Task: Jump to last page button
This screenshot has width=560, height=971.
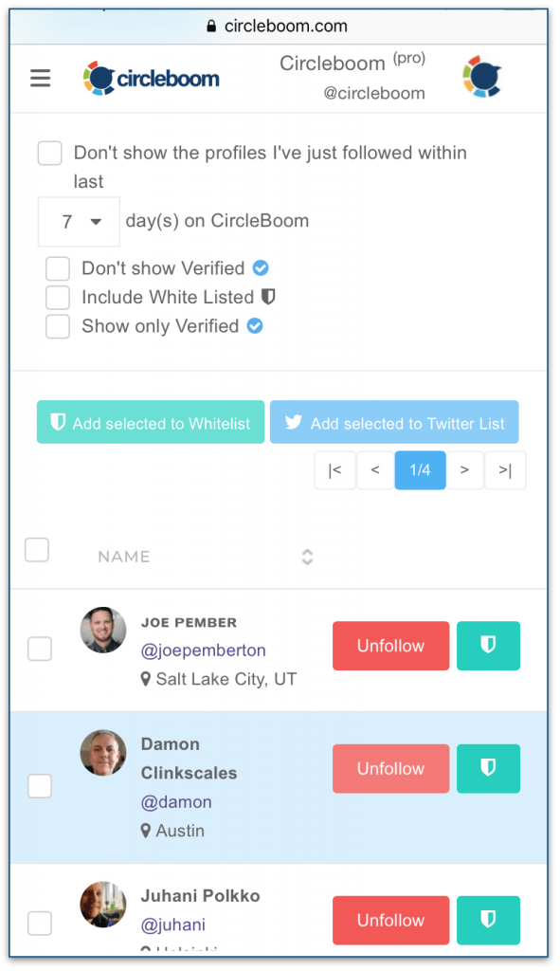Action: tap(505, 470)
